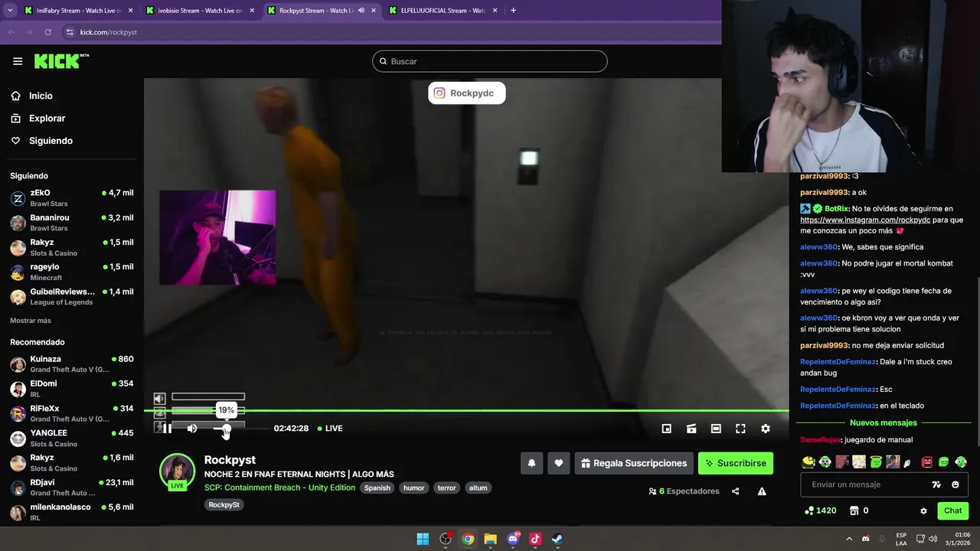Open chat settings gear

tap(923, 510)
